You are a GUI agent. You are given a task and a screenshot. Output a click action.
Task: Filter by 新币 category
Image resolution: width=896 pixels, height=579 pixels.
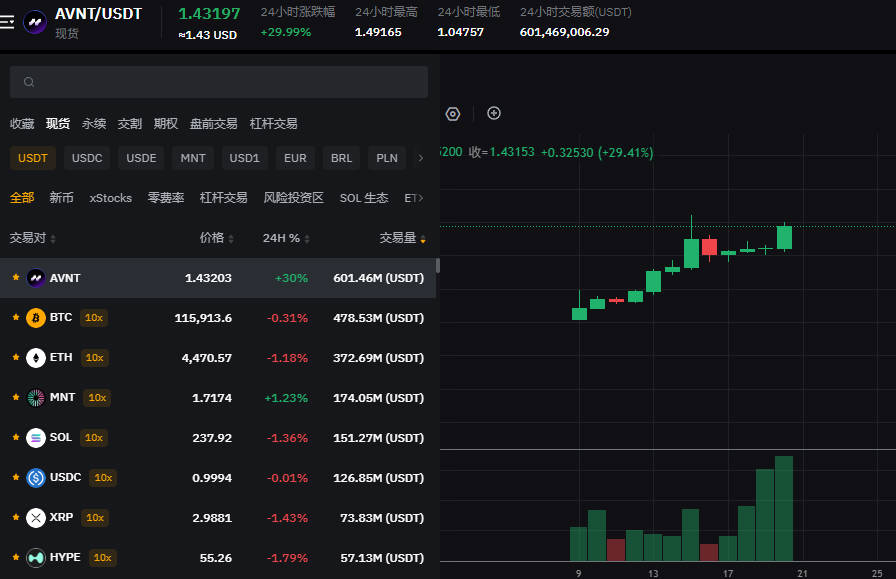click(x=62, y=198)
